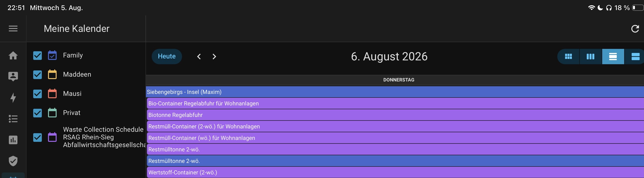The image size is (644, 178).
Task: Toggle the Maddeen calendar checkbox
Action: pos(38,75)
